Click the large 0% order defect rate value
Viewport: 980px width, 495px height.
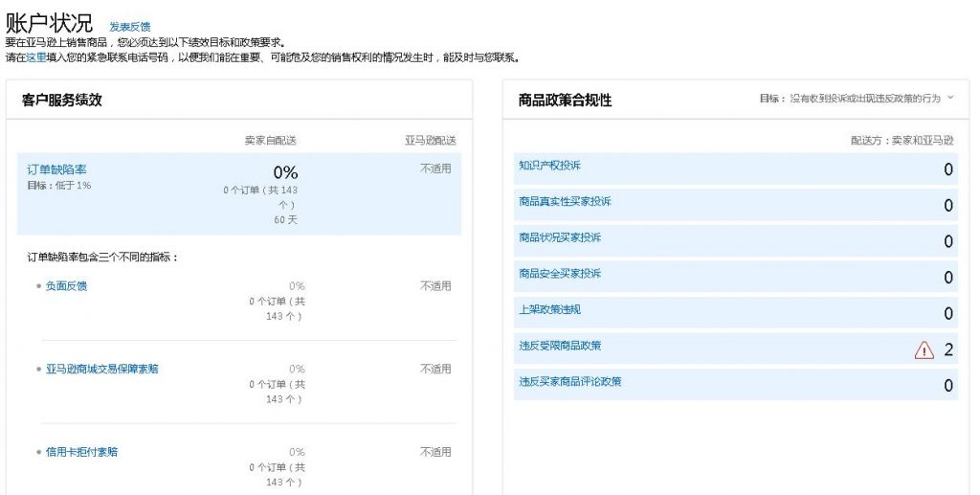tap(285, 172)
